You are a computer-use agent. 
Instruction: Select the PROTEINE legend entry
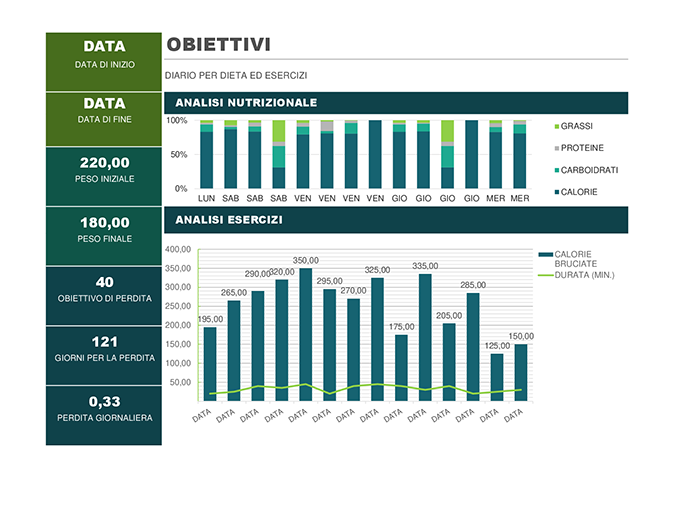coord(579,148)
